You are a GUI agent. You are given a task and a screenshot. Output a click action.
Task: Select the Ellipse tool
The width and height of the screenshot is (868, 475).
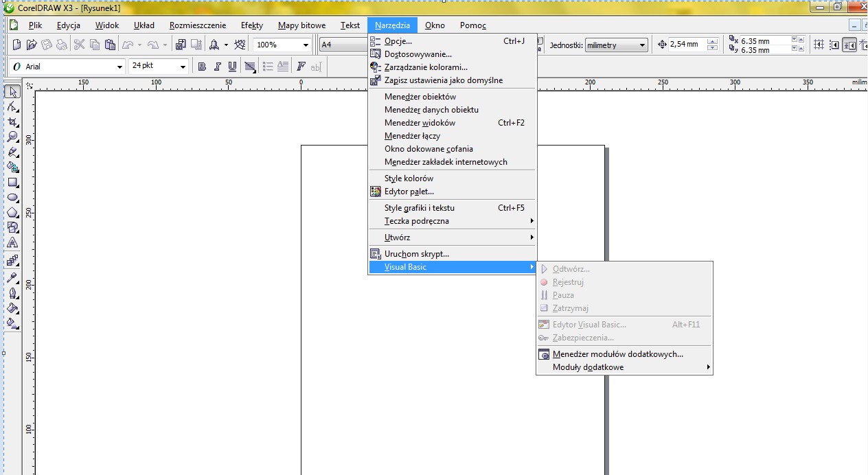(x=12, y=198)
